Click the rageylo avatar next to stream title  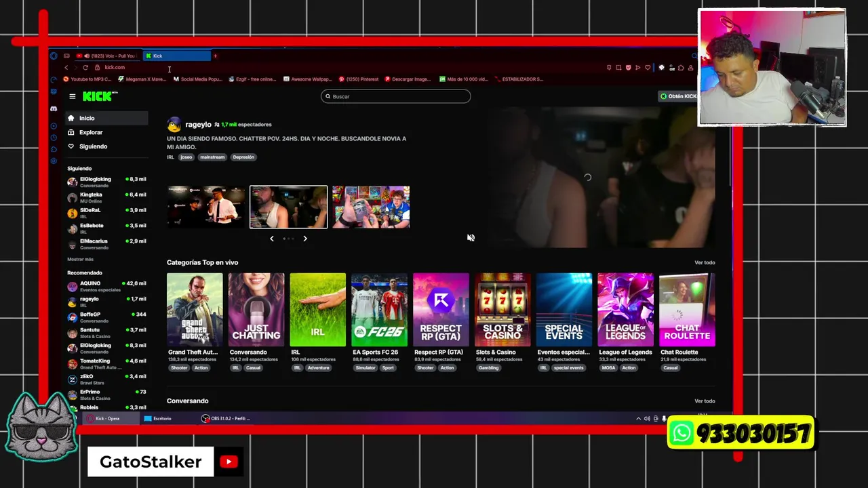174,125
